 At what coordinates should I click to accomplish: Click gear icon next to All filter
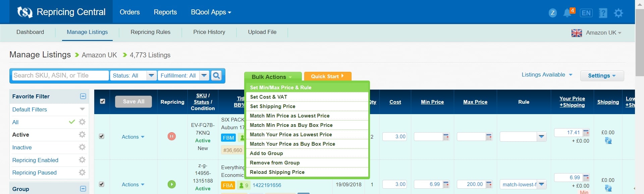(x=82, y=122)
